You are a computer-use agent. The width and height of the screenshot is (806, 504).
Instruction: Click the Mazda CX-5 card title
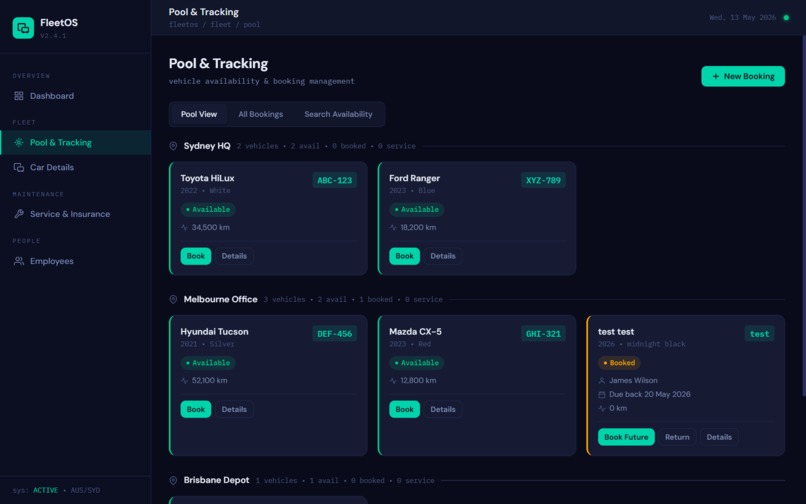point(415,332)
